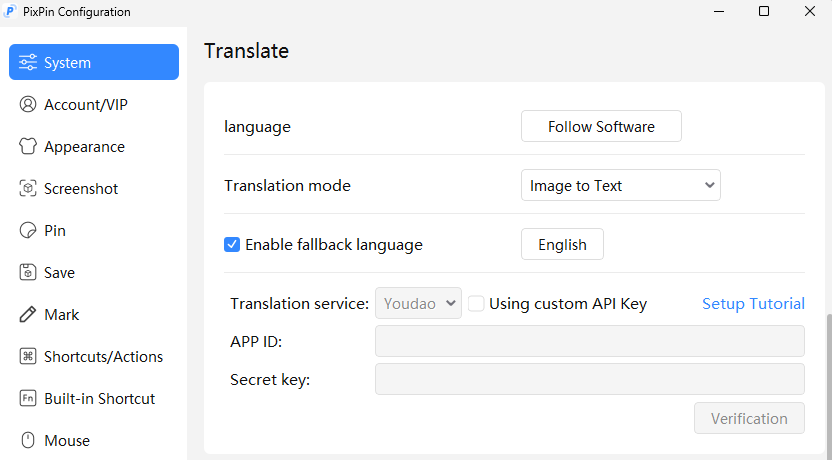Click the Mark label in the sidebar
The image size is (832, 460).
(62, 314)
